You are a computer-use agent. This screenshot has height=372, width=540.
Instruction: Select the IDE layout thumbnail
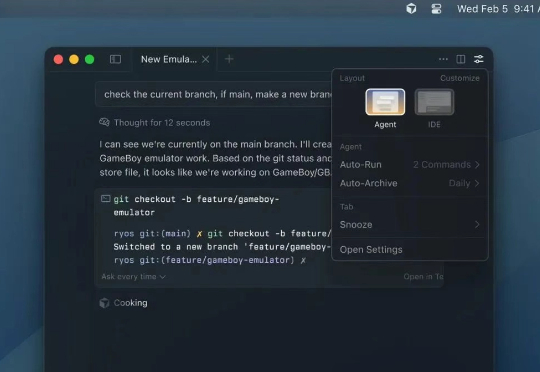coord(434,102)
